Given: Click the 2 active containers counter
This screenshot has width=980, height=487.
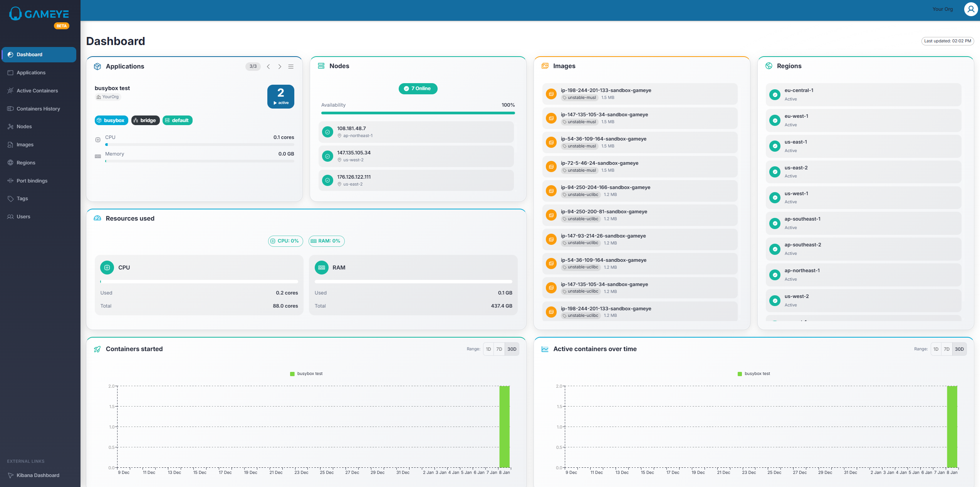Looking at the screenshot, I should pyautogui.click(x=281, y=96).
